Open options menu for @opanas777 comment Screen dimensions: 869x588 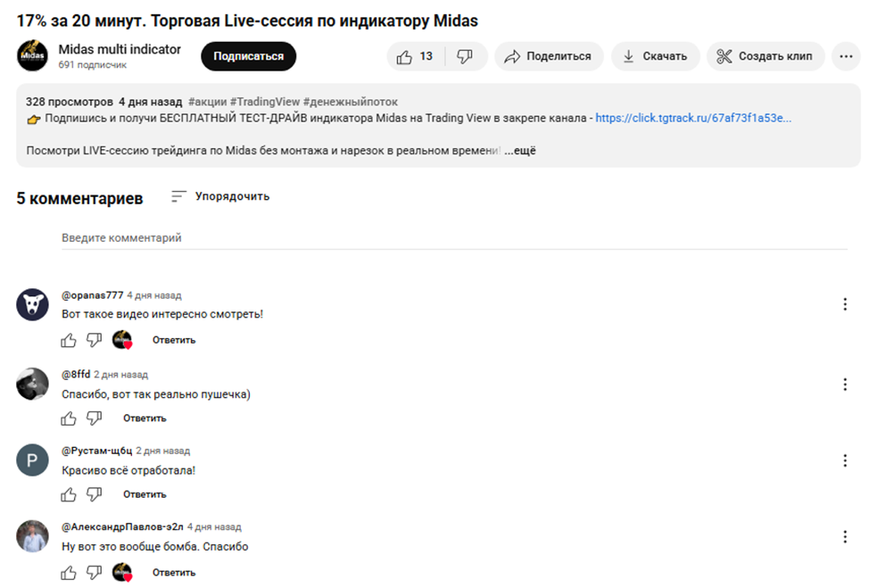(845, 305)
